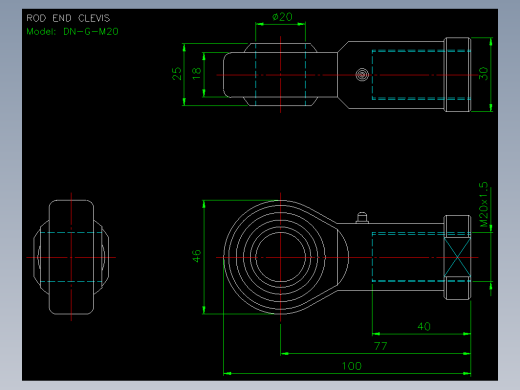The height and width of the screenshot is (390, 520).
Task: Select the left end-view drawing body
Action: pos(71,257)
